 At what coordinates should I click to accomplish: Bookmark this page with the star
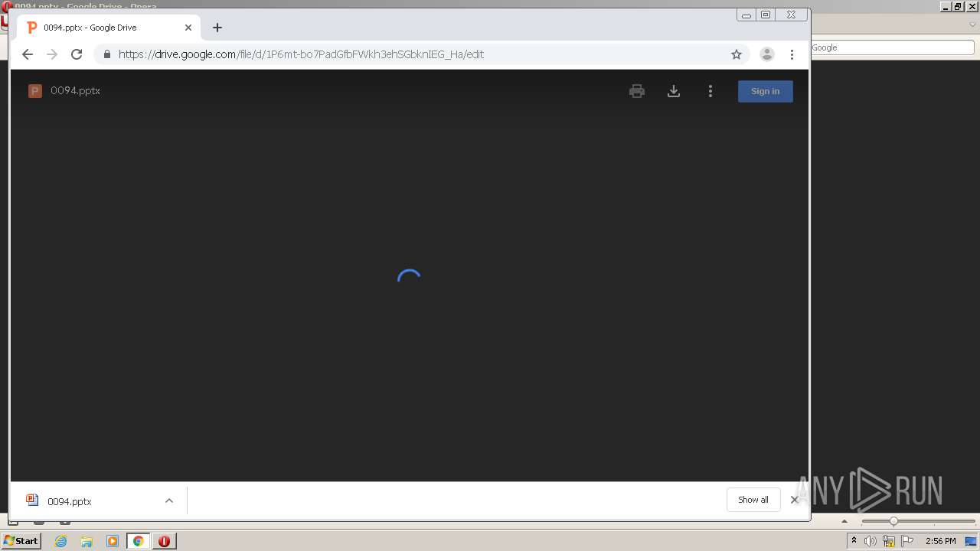pyautogui.click(x=737, y=54)
